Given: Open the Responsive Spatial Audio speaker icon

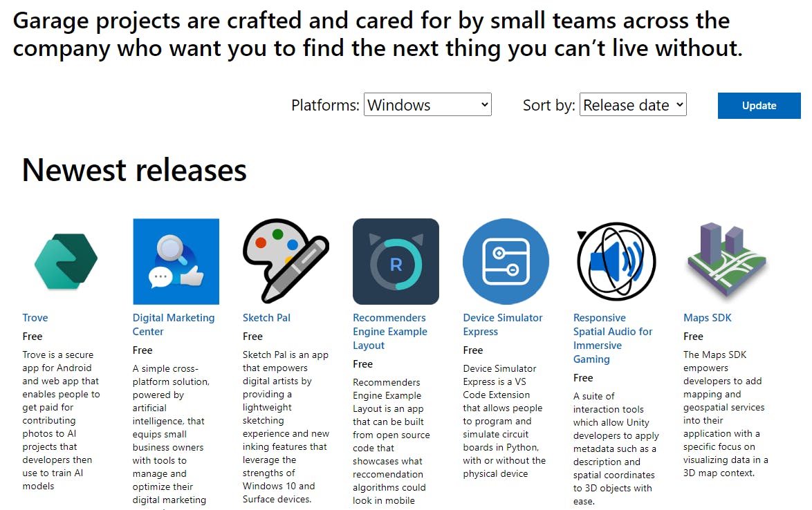Looking at the screenshot, I should click(616, 261).
